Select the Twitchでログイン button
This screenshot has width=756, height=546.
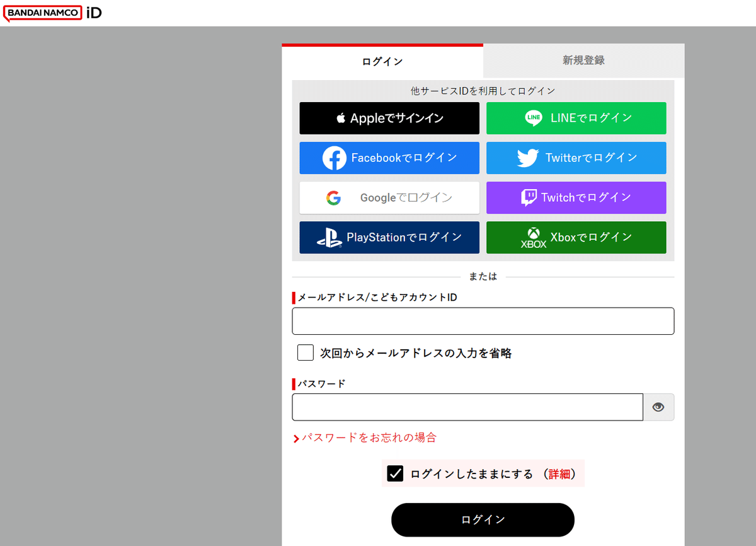click(576, 197)
